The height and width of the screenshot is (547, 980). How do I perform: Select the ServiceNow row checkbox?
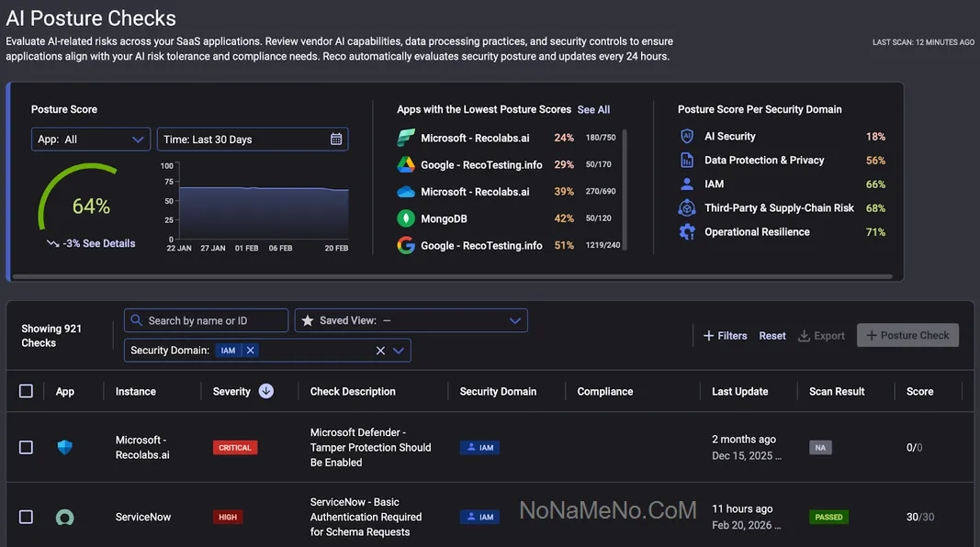pos(26,517)
